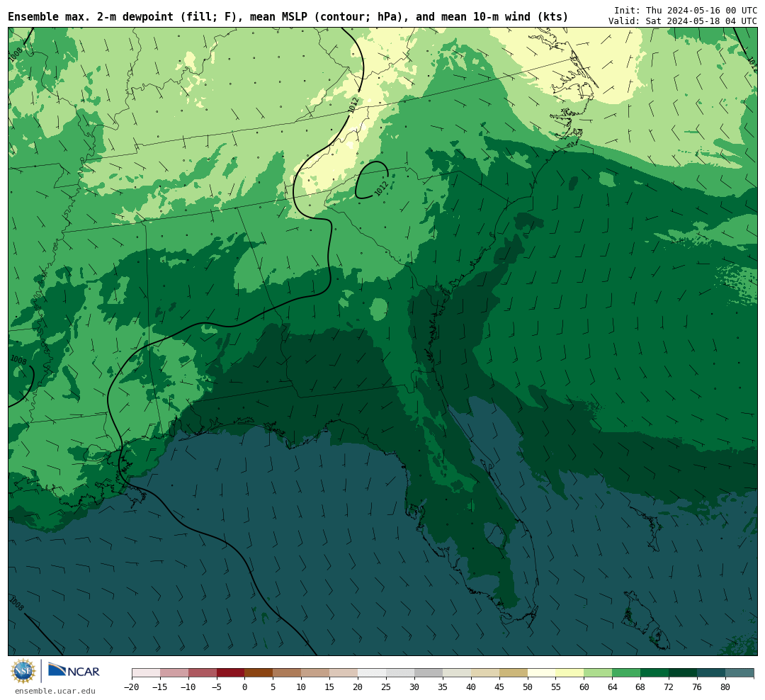Click the colorbar tick label -20
The width and height of the screenshot is (765, 700).
131,687
